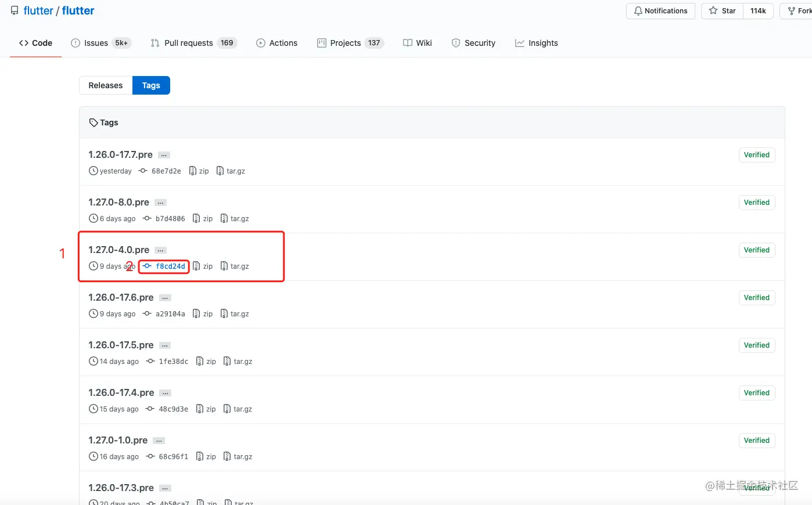Image resolution: width=812 pixels, height=505 pixels.
Task: Expand ellipsis details for 1.26.0-17.6.pre
Action: point(166,298)
